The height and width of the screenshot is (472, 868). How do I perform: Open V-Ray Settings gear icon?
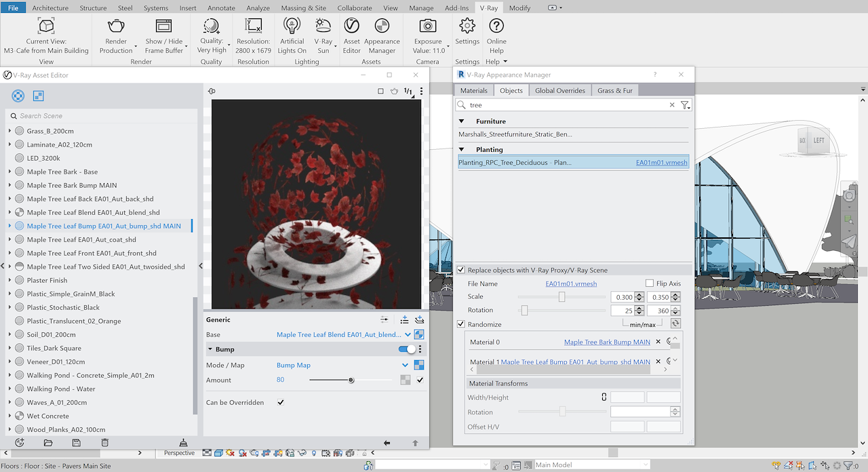[467, 26]
